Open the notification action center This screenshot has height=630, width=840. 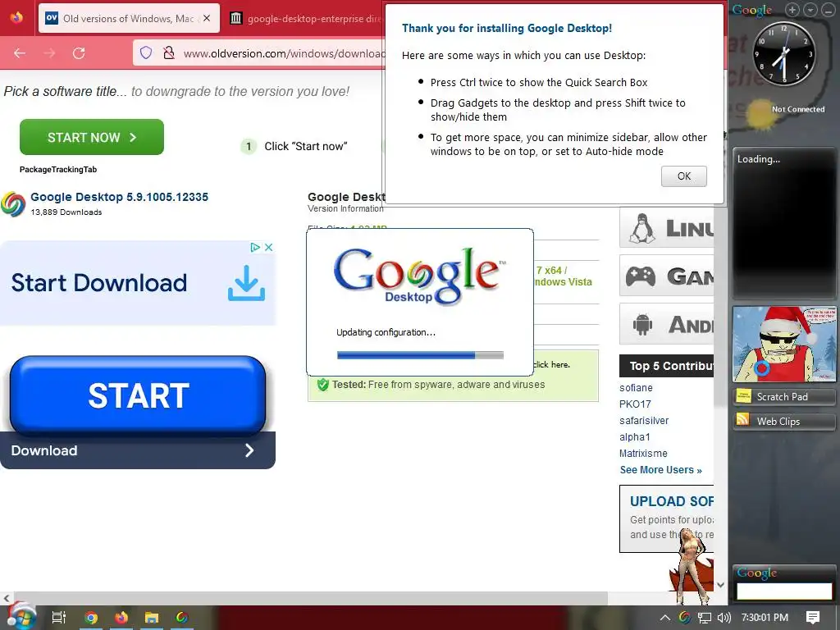coord(813,618)
